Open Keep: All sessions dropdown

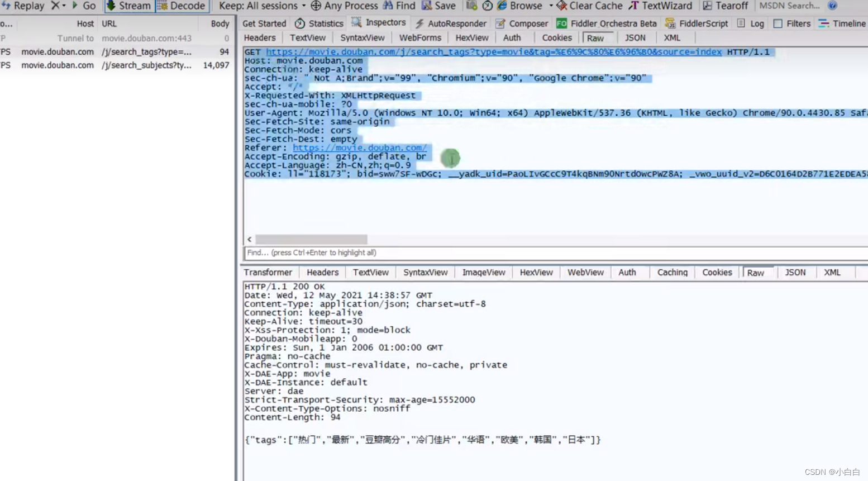[262, 6]
